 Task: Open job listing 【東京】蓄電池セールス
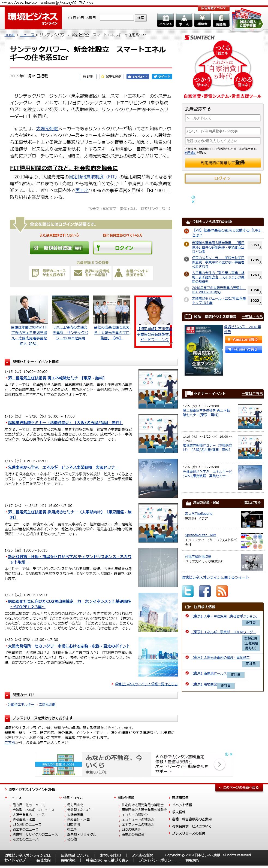[x=209, y=673]
